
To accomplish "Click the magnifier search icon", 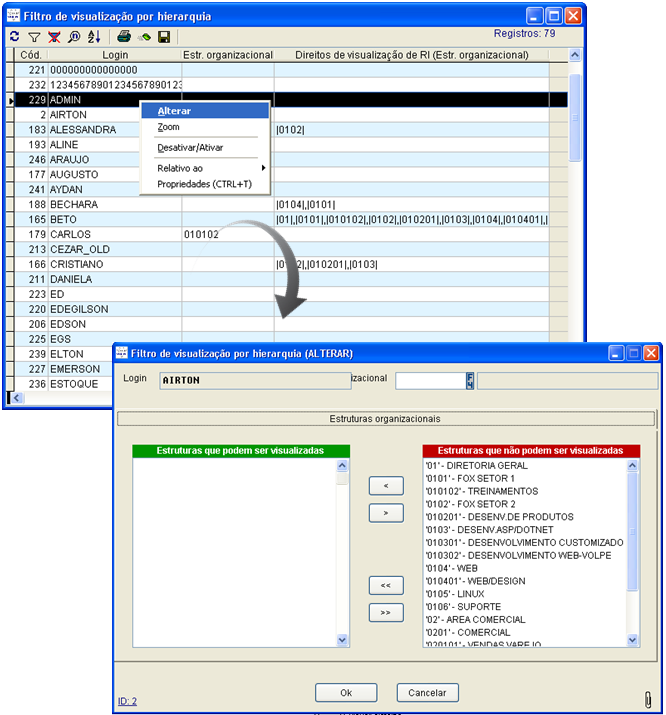I will tap(74, 36).
